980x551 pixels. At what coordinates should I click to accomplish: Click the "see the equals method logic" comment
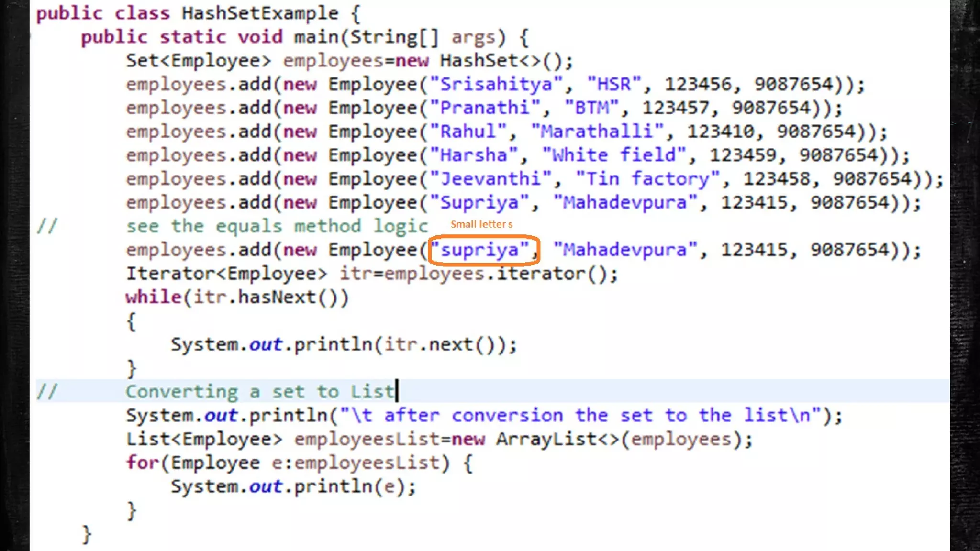click(x=277, y=226)
